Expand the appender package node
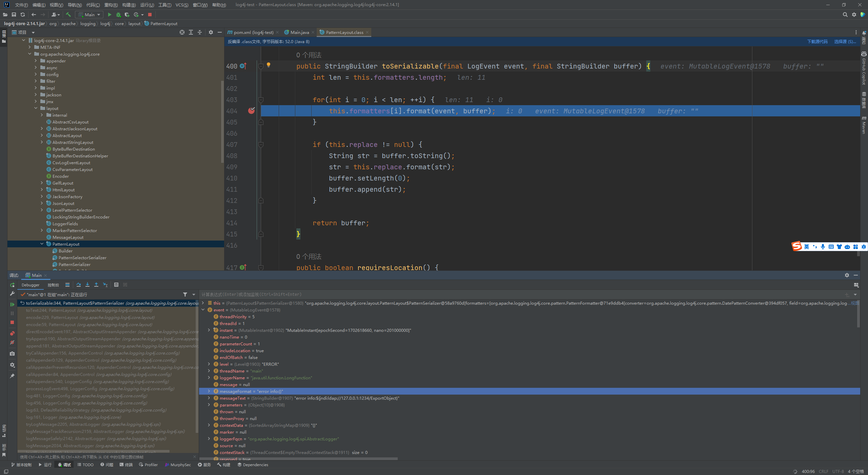The height and width of the screenshot is (475, 868). (36, 61)
